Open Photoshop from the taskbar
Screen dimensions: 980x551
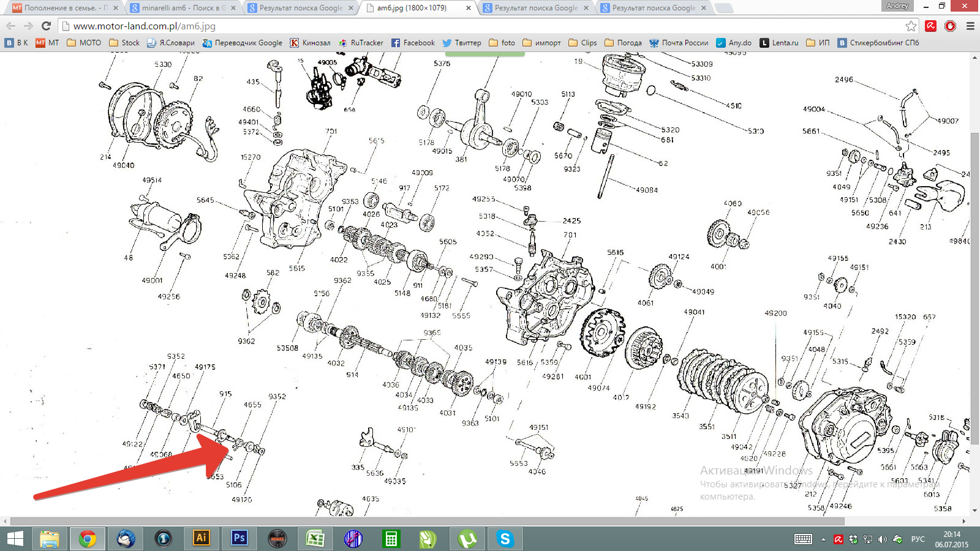[x=239, y=538]
